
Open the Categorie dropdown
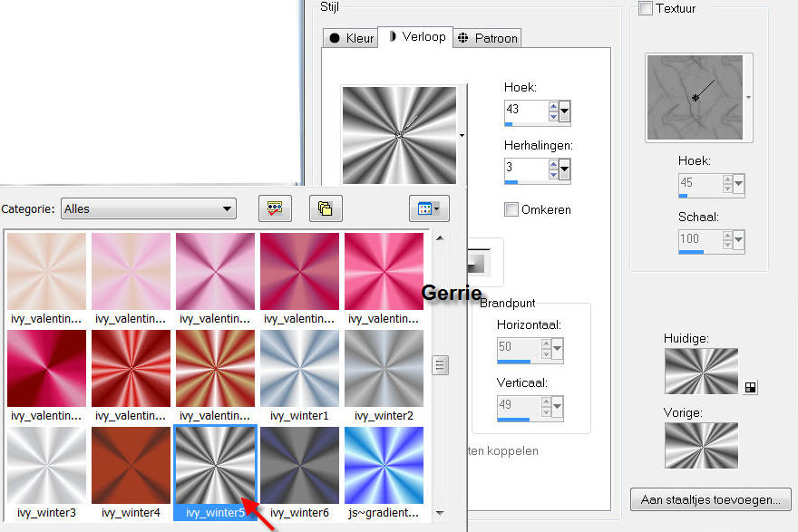(149, 208)
